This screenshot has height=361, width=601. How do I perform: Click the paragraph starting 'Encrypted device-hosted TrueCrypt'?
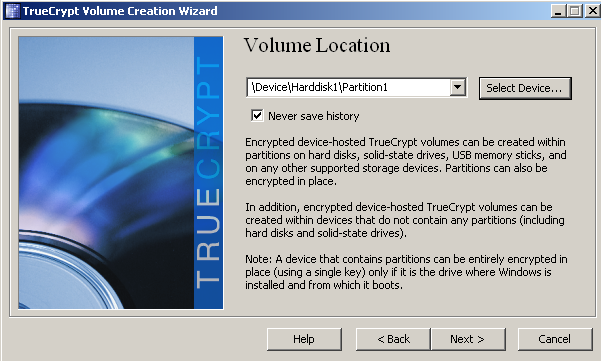(406, 161)
